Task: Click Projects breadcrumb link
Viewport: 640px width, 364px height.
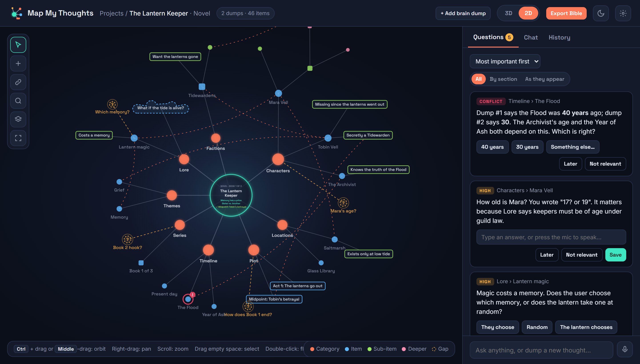Action: (x=111, y=13)
